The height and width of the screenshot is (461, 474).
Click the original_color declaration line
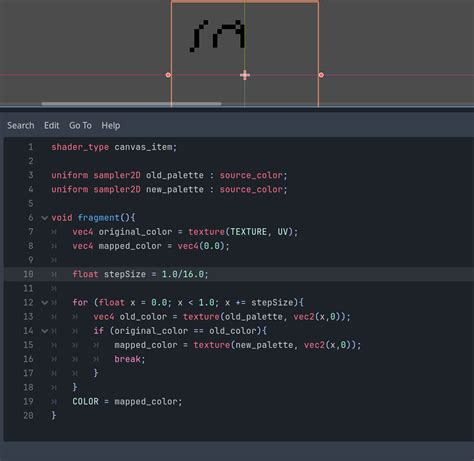tap(185, 232)
